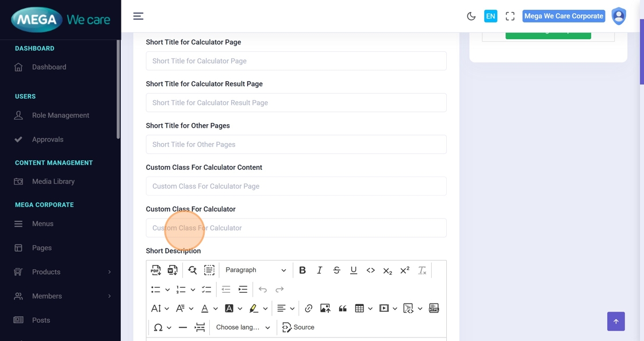
Task: Open the font color picker
Action: point(204,309)
